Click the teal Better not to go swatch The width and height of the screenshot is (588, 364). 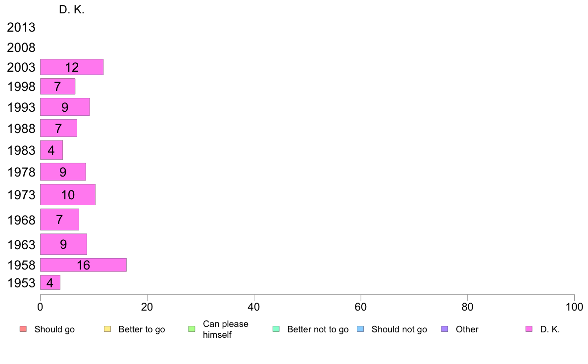pos(276,329)
